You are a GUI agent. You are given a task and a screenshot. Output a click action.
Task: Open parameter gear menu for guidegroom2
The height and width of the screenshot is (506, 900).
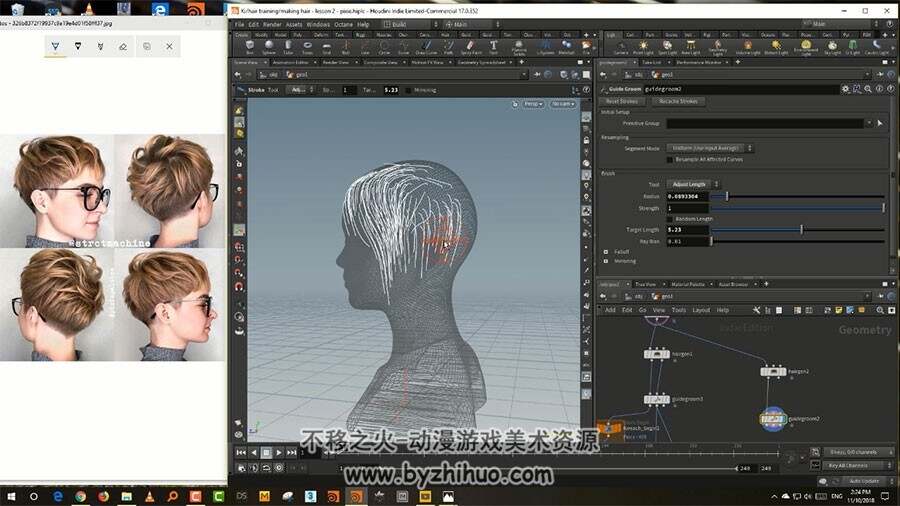pos(845,89)
